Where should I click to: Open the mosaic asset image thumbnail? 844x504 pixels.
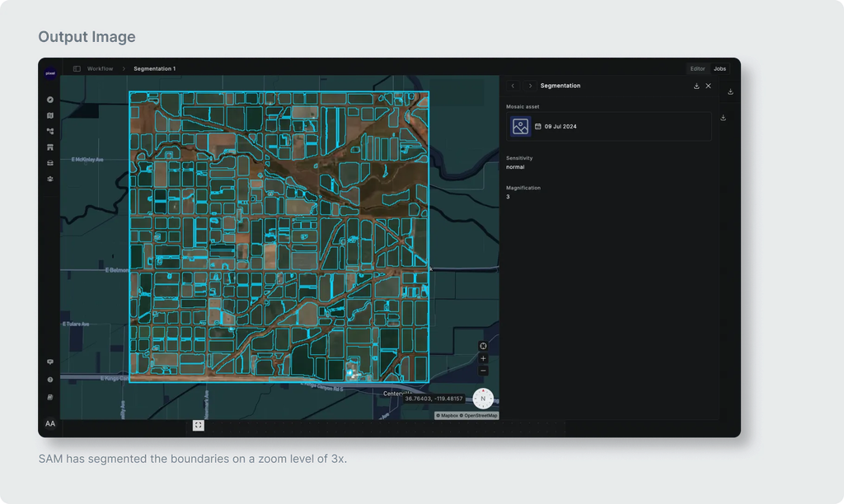click(521, 126)
